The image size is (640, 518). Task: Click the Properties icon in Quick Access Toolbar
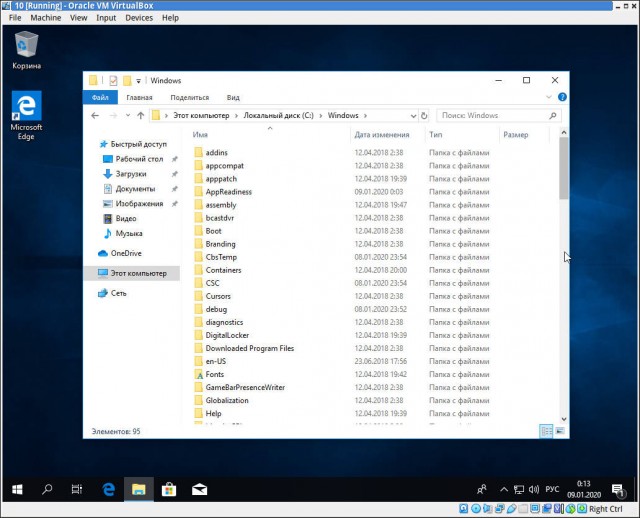[113, 80]
